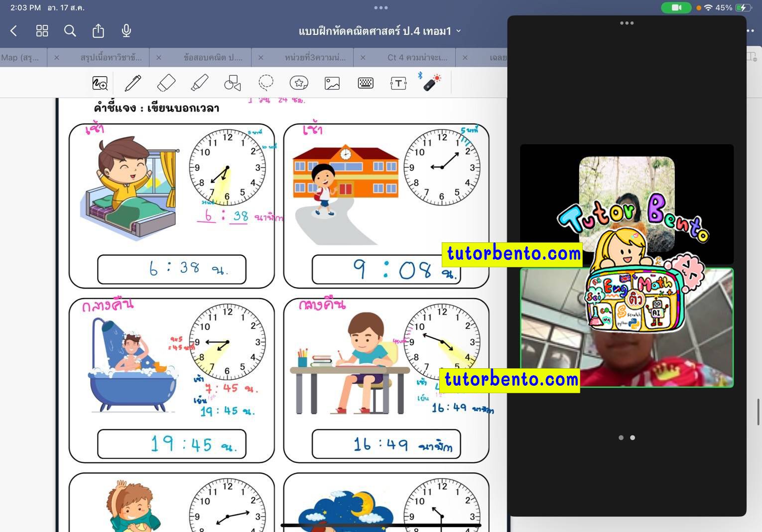This screenshot has width=762, height=532.
Task: Select the Eraser tool
Action: [166, 83]
